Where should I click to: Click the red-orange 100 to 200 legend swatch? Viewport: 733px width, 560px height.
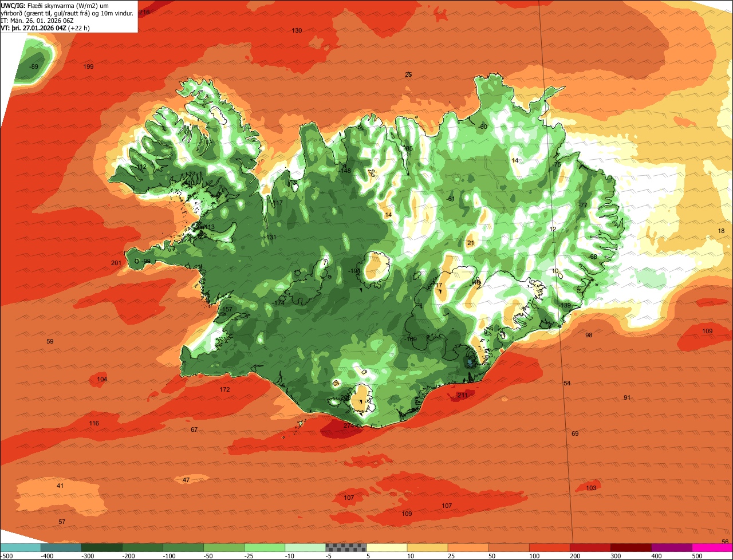549,547
